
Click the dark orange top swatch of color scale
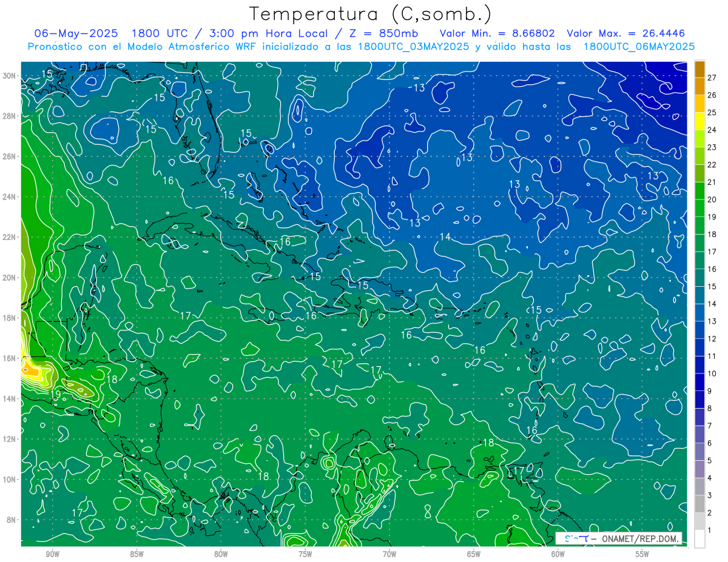point(699,69)
